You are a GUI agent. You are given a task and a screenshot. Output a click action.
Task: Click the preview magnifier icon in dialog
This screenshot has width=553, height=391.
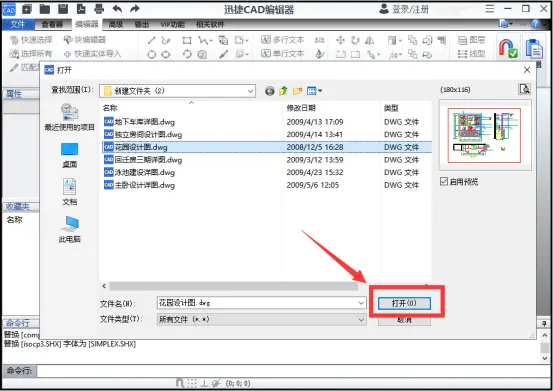coord(524,89)
